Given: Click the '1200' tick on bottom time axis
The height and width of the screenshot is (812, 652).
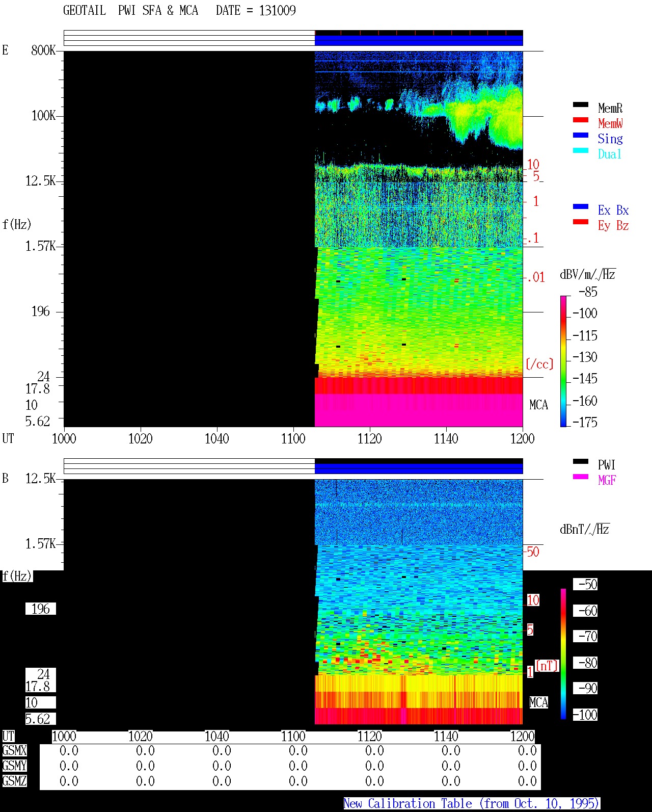Looking at the screenshot, I should pyautogui.click(x=522, y=736).
